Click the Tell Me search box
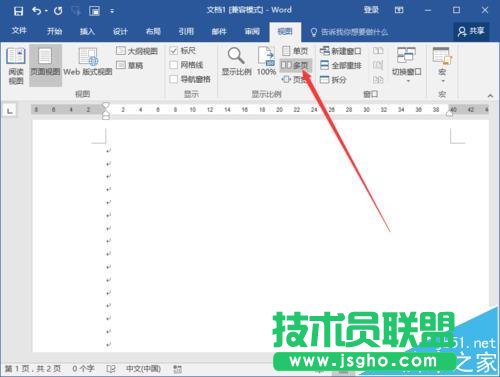500x377 pixels. click(349, 32)
